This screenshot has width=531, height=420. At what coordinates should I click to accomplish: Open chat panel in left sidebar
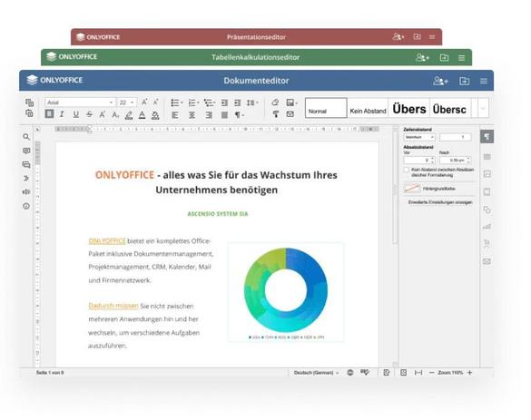[x=26, y=165]
